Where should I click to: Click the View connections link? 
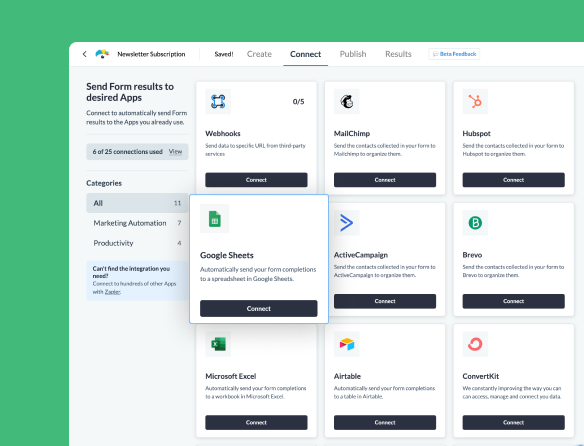click(x=175, y=152)
